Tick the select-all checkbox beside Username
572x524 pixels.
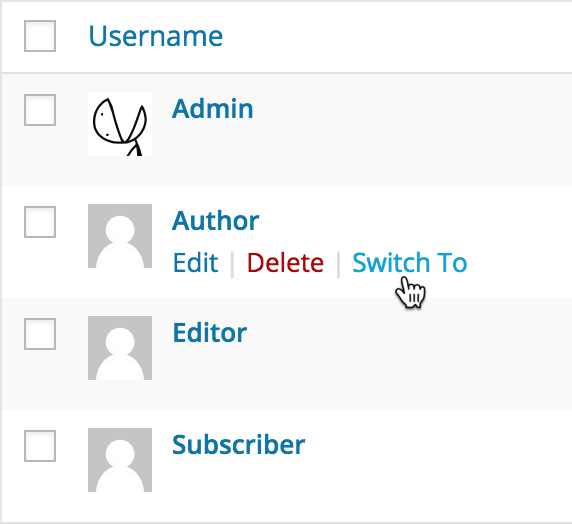pos(40,36)
